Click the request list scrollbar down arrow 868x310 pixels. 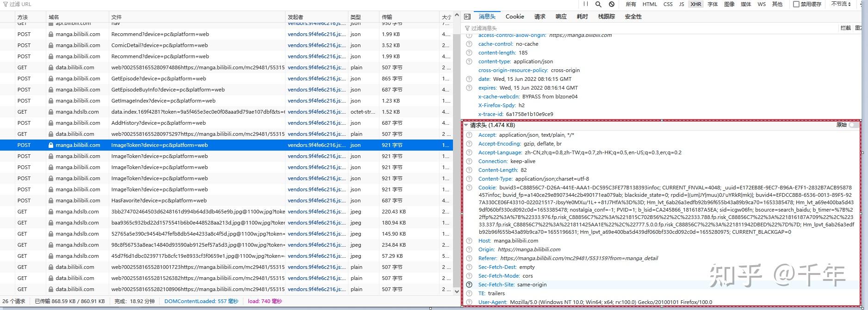tap(457, 291)
